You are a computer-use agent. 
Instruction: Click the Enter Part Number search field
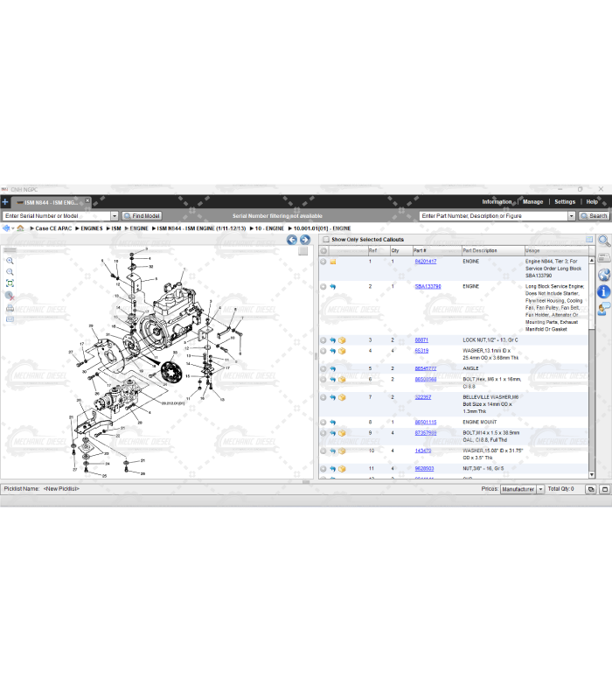coord(493,216)
